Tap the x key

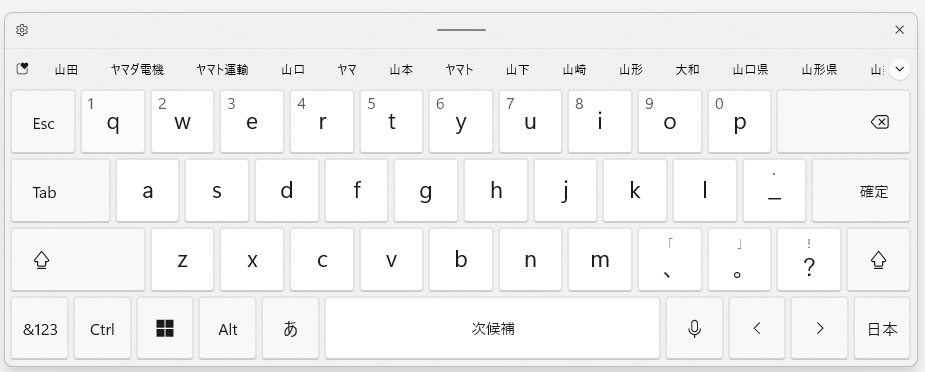click(252, 259)
